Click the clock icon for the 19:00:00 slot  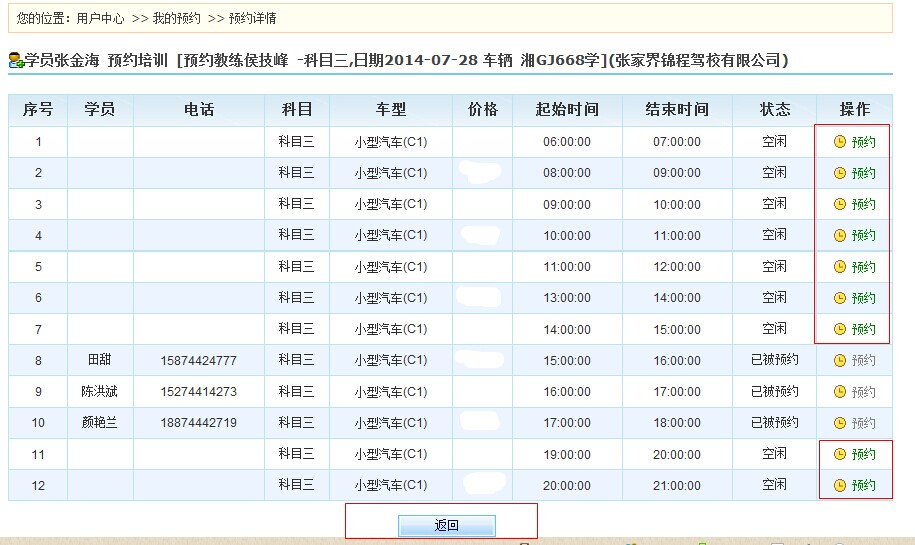840,454
